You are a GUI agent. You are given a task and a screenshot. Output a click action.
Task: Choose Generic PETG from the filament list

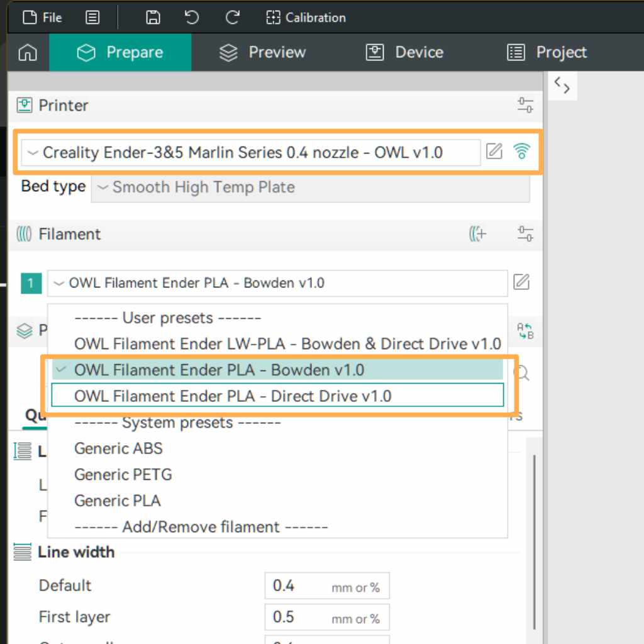(x=123, y=474)
